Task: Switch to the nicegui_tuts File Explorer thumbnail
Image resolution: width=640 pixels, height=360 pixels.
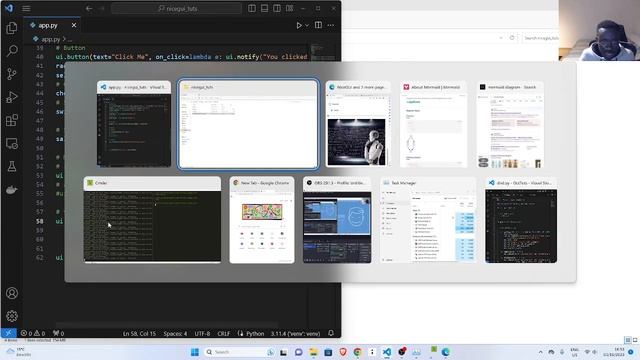Action: tap(248, 124)
